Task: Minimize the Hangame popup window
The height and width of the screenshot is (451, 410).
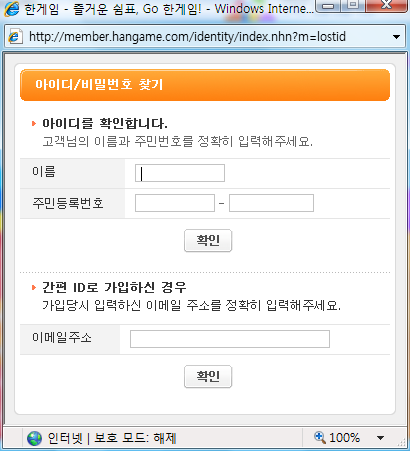Action: pos(329,6)
